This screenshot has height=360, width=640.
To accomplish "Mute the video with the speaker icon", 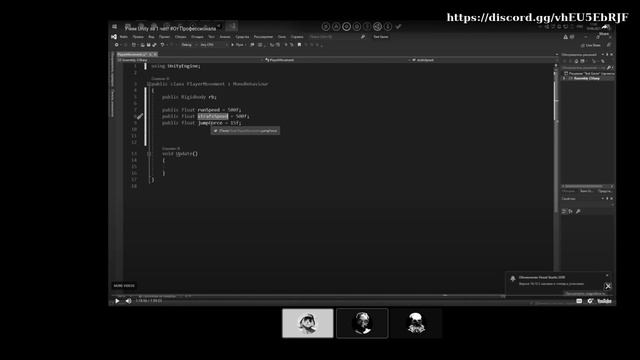I will click(129, 301).
